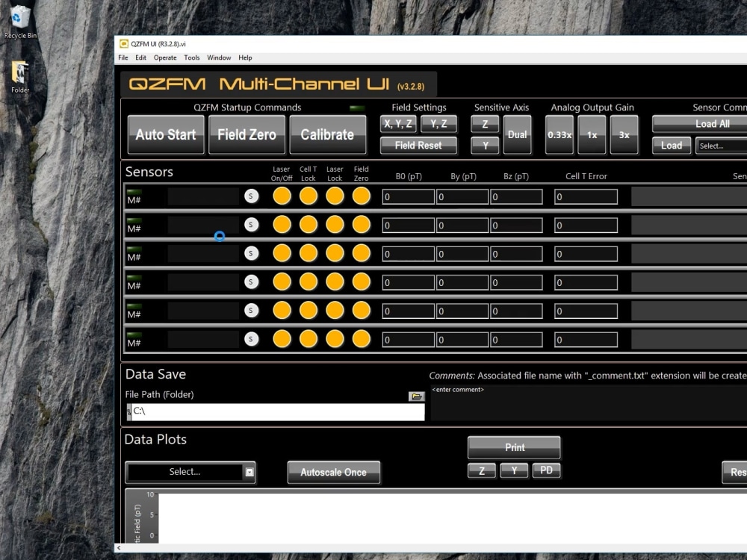Open the Sensor Commands Select dropdown
The height and width of the screenshot is (560, 747).
(722, 146)
